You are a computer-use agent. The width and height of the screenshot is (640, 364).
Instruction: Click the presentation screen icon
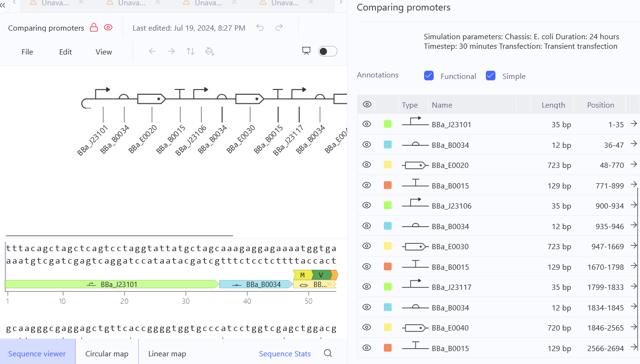[306, 51]
